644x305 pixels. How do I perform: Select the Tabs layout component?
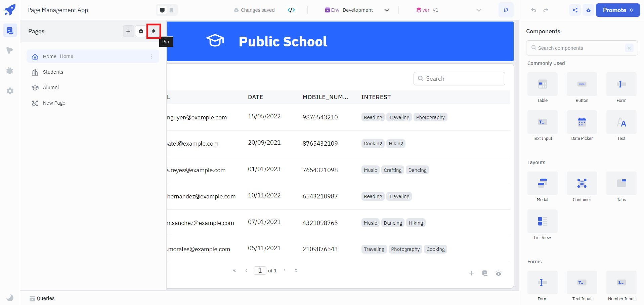pyautogui.click(x=621, y=187)
